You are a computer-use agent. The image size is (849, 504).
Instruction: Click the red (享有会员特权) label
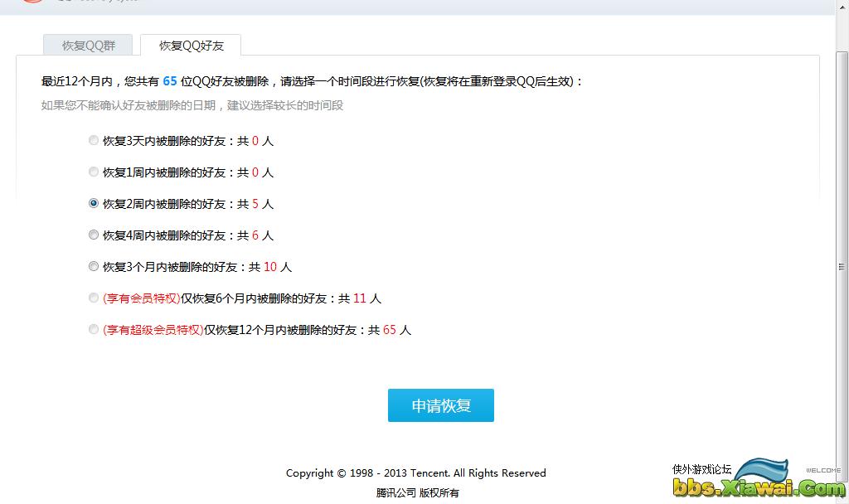tap(141, 298)
